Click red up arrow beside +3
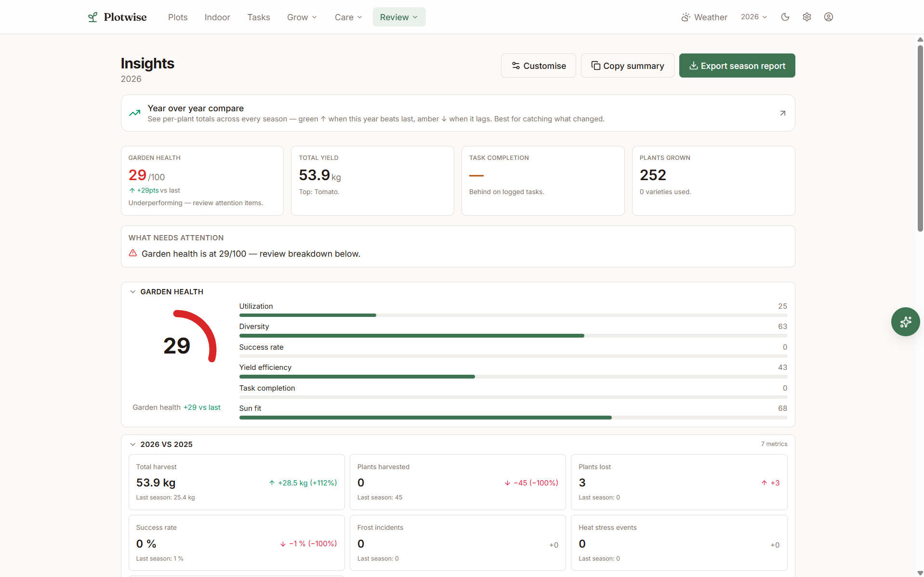 [x=764, y=483]
